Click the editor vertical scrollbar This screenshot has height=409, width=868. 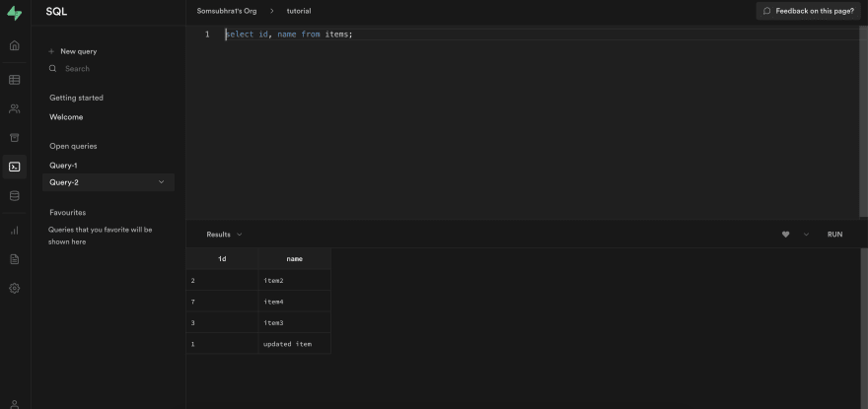(863, 122)
